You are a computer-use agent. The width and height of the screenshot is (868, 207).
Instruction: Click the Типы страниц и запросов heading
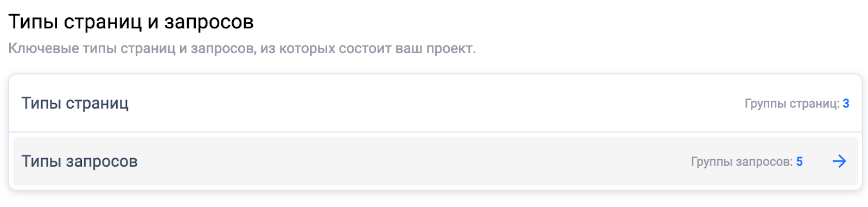(x=131, y=22)
